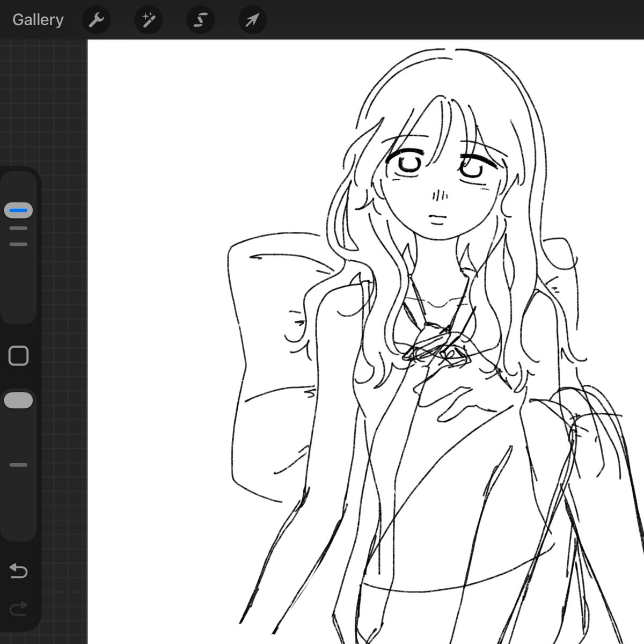The width and height of the screenshot is (644, 644).
Task: Open the Adjustments magic wand menu
Action: click(x=148, y=20)
